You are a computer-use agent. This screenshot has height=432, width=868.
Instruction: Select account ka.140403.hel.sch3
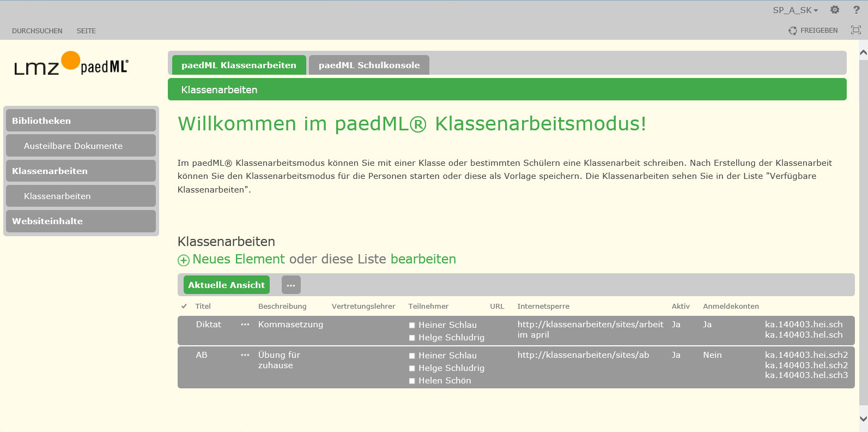click(x=806, y=375)
